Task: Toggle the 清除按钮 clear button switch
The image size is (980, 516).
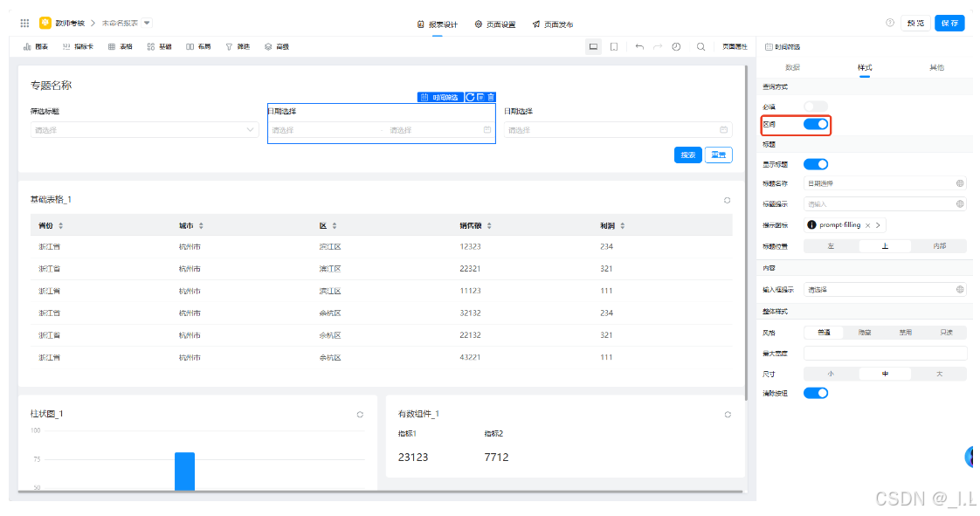Action: pos(816,393)
